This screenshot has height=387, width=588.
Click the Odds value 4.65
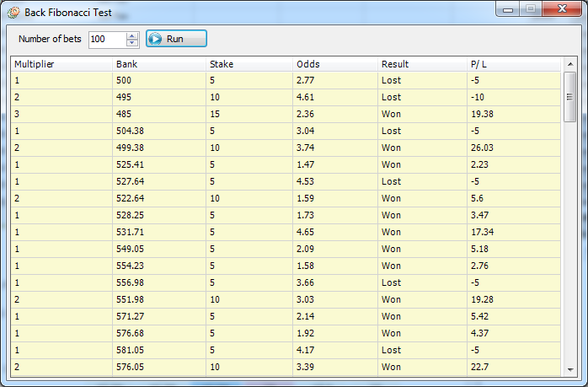pos(305,233)
